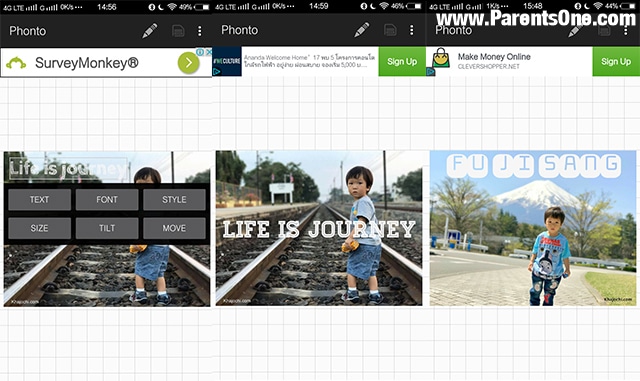Tap the Phonto title in the middle screen
The height and width of the screenshot is (381, 640).
pyautogui.click(x=240, y=30)
